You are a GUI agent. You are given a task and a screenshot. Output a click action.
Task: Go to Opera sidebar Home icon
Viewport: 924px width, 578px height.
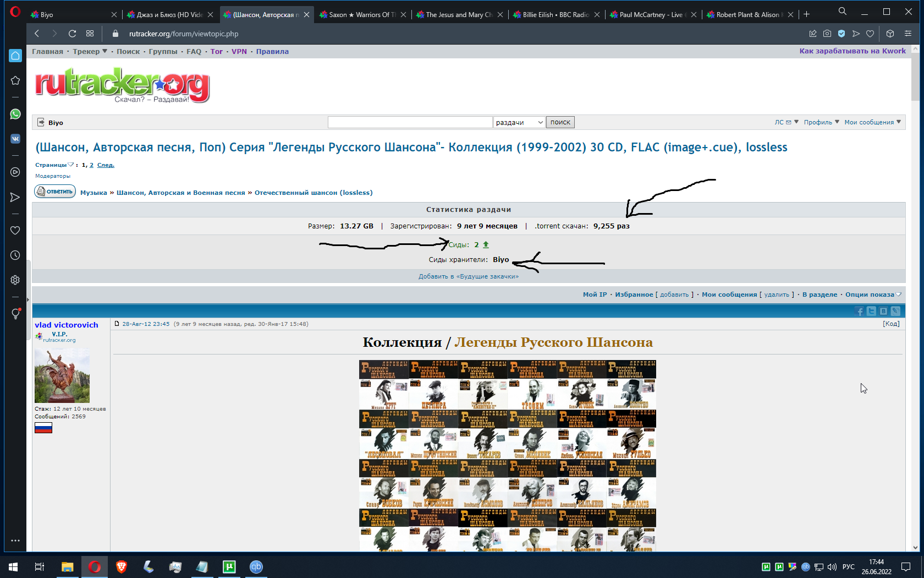tap(15, 55)
